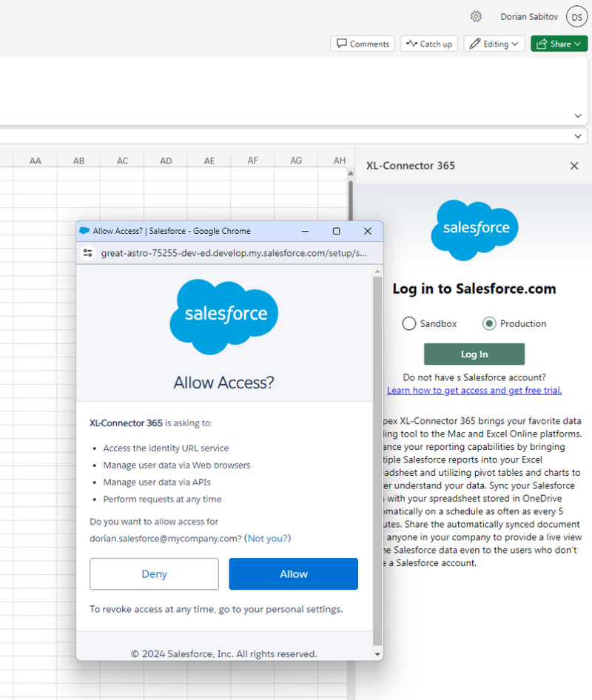
Task: Maximize the Salesforce Chrome popup
Action: 336,232
